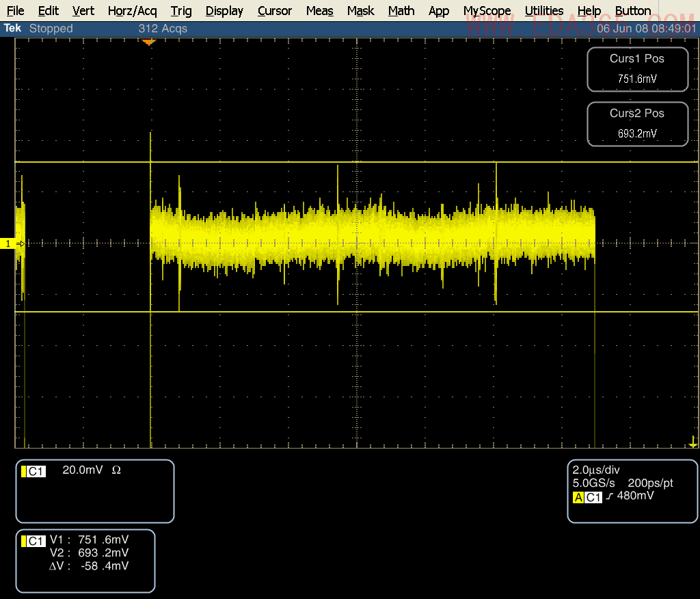Viewport: 700px width, 599px height.
Task: Open the Meas menu
Action: (x=320, y=11)
